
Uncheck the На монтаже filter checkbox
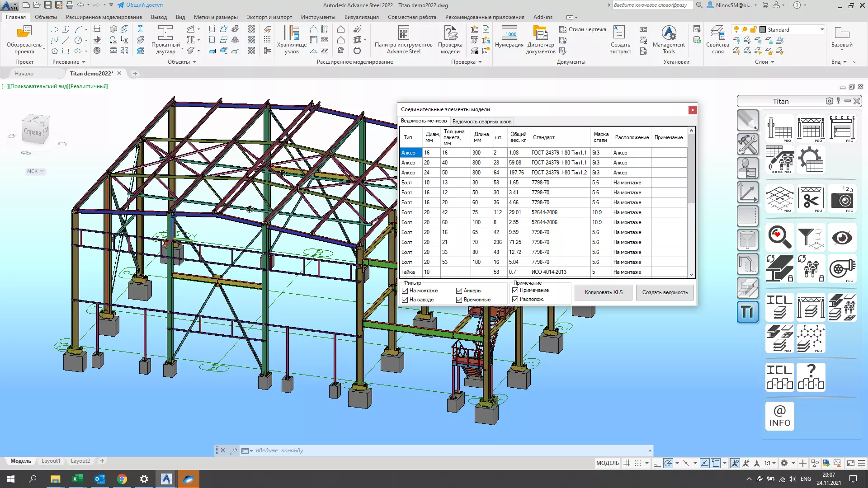coord(405,291)
